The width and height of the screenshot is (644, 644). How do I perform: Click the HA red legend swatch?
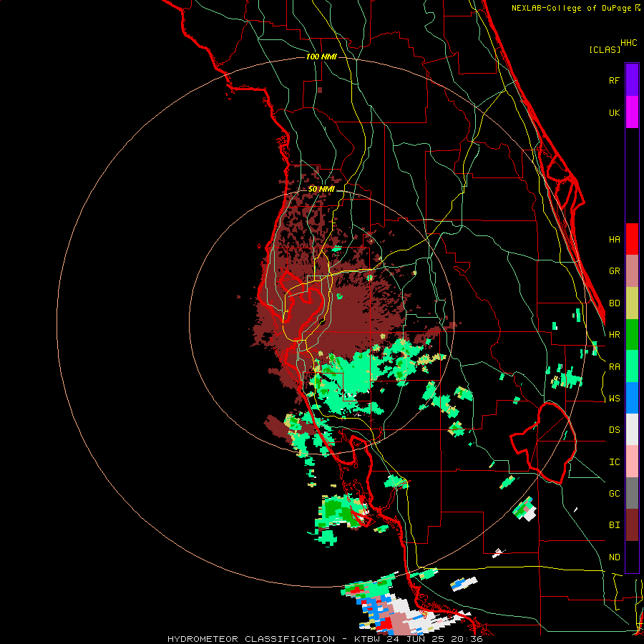pos(632,239)
